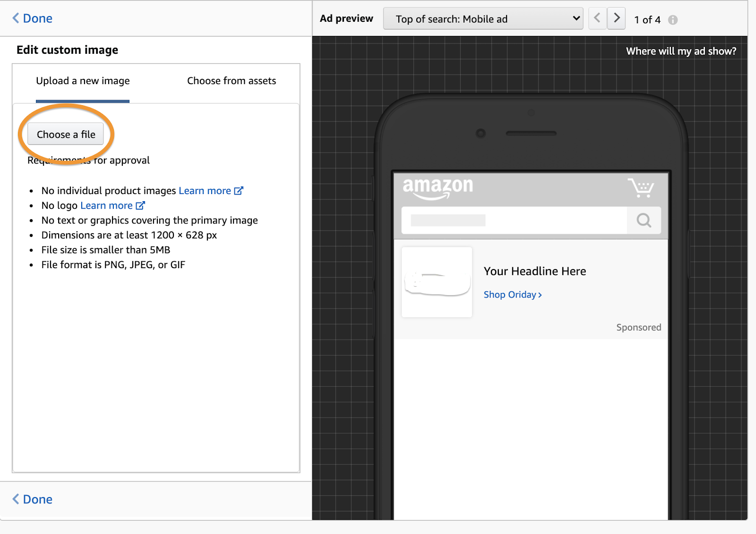
Task: Click Where will my ad show link
Action: [681, 51]
